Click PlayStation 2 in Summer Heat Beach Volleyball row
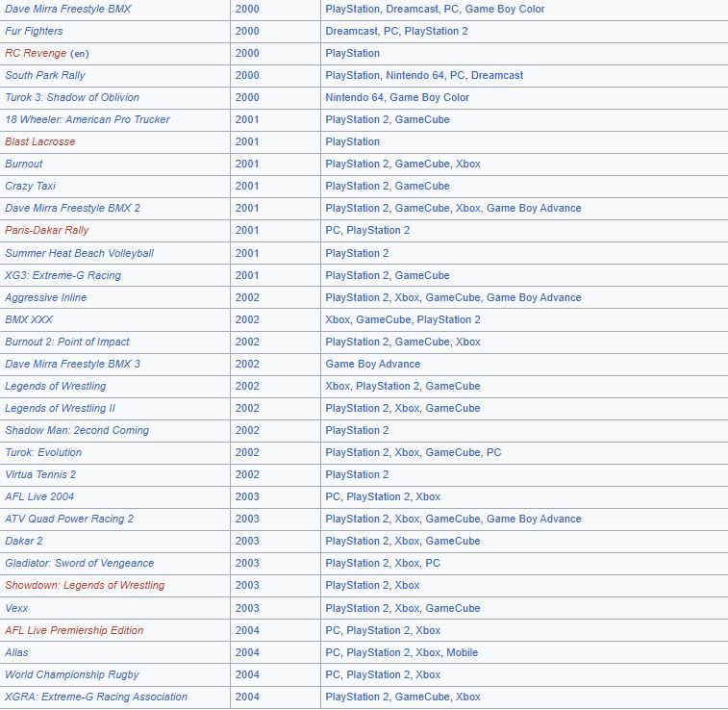 click(x=357, y=254)
